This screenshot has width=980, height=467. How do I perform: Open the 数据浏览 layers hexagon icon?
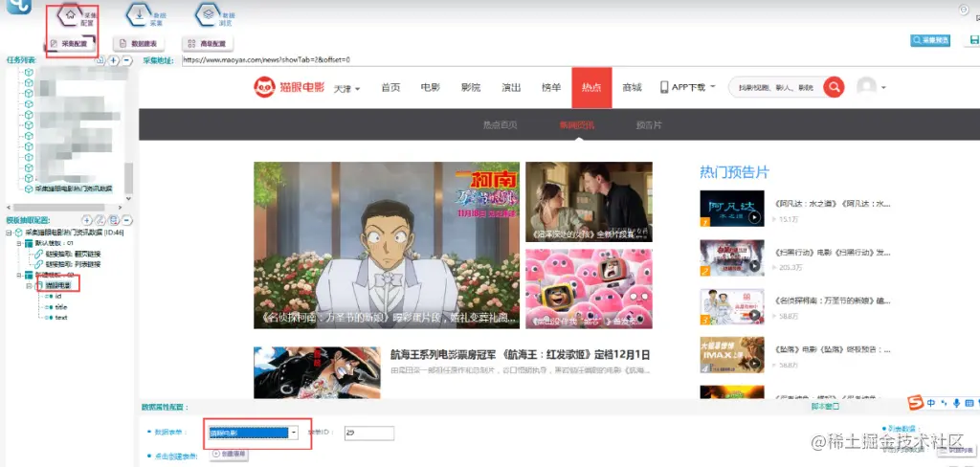pos(209,14)
